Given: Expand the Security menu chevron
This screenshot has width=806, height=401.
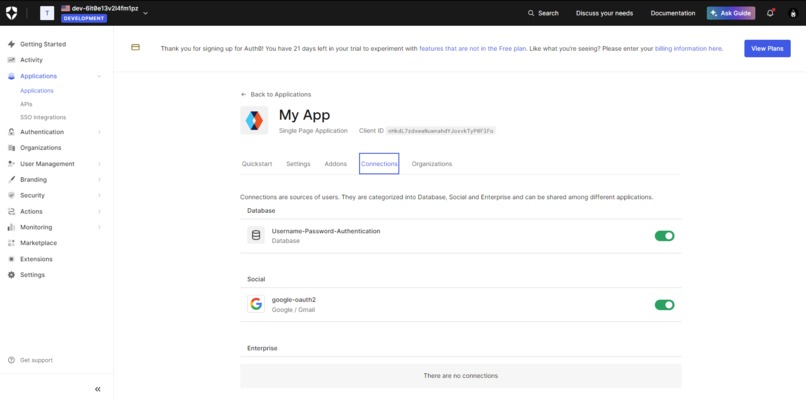Looking at the screenshot, I should [x=99, y=195].
